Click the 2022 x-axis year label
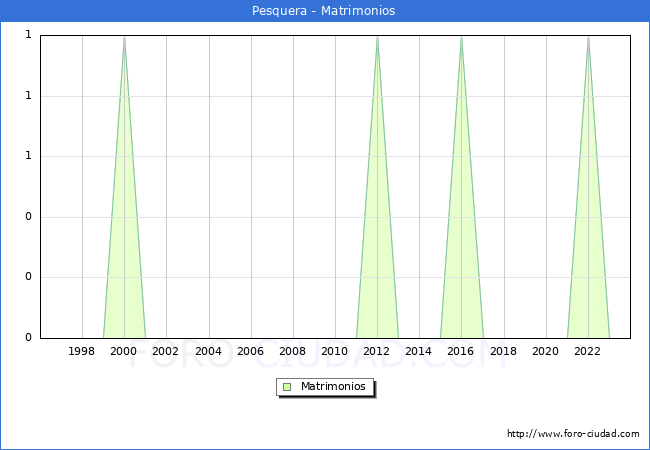 588,351
